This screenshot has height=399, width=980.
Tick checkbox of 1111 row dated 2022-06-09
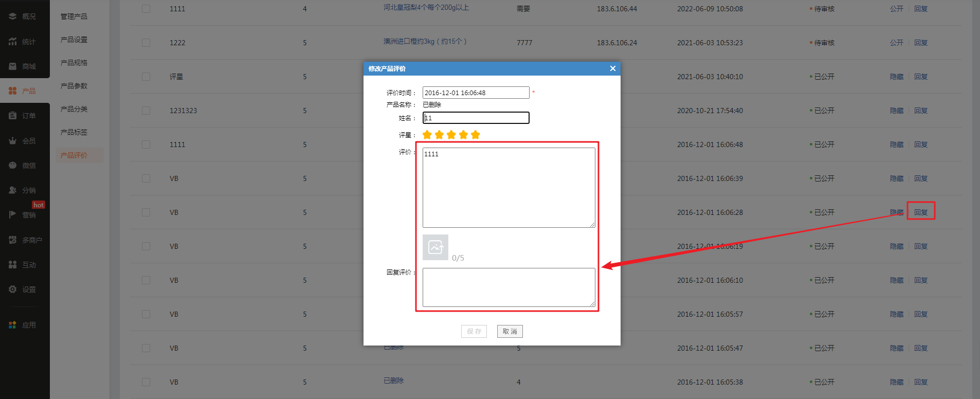[x=146, y=9]
